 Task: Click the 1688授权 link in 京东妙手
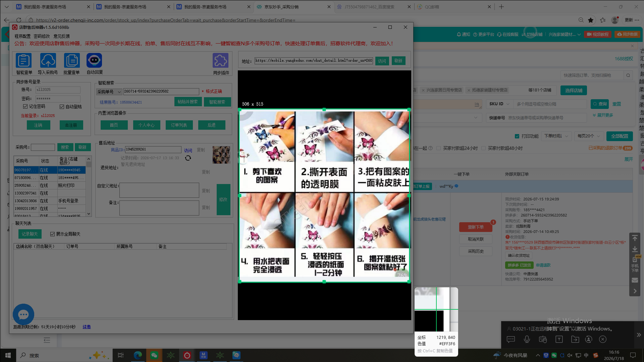point(624,59)
